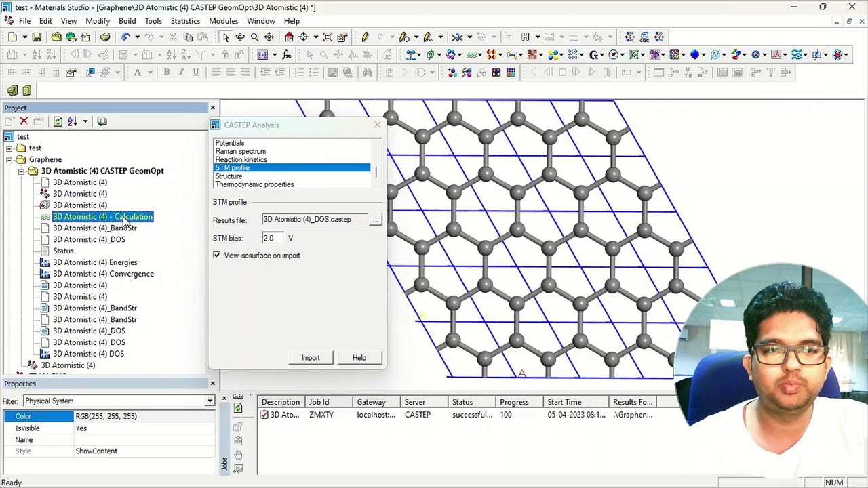Undo the last action

point(125,37)
